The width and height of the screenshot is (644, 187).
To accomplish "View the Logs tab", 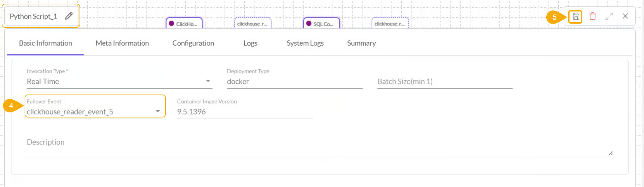I will [x=250, y=43].
